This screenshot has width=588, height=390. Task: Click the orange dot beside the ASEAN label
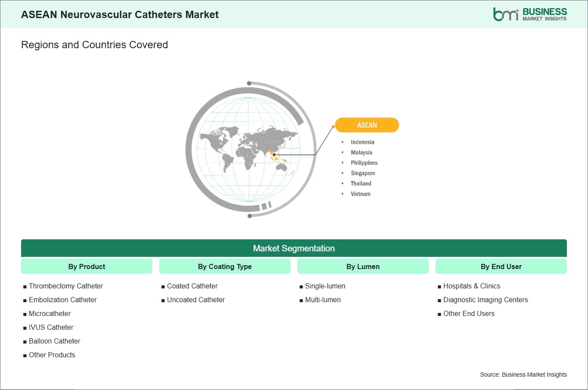point(333,127)
